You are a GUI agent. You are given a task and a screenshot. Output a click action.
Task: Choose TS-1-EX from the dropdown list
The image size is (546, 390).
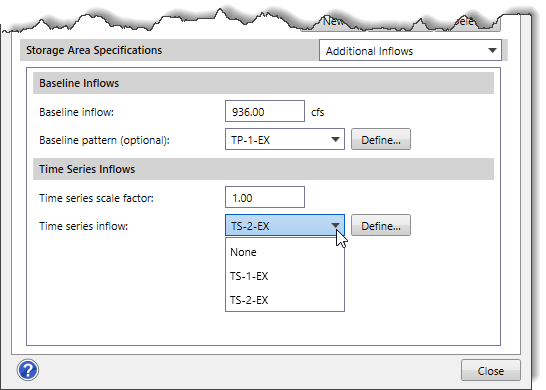(x=285, y=276)
